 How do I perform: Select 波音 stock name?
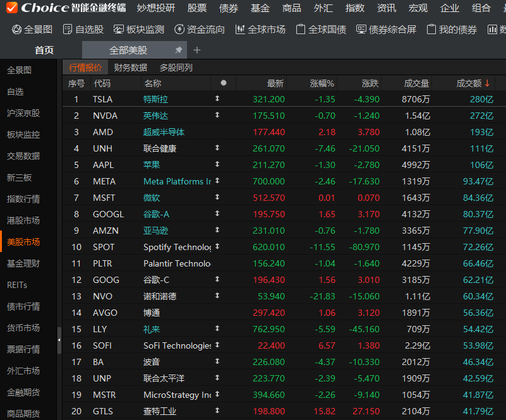click(152, 363)
